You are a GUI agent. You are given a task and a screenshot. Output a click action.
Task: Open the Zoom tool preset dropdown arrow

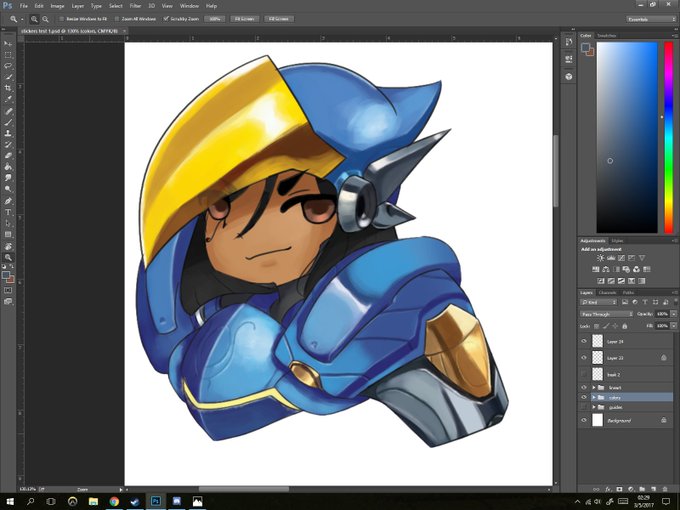point(22,19)
